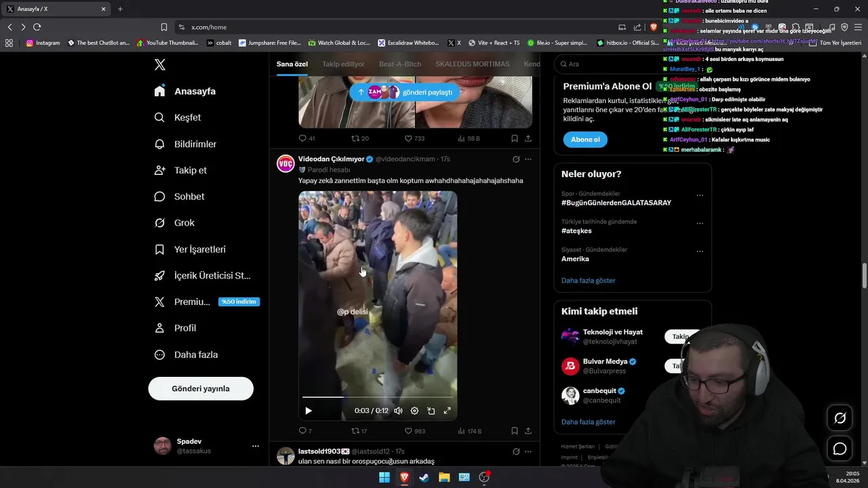868x488 pixels.
Task: Open Bildirimler notifications page
Action: click(x=185, y=144)
